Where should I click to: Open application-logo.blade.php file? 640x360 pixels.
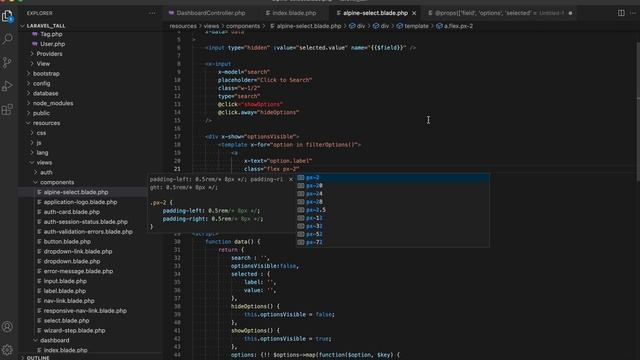click(80, 202)
